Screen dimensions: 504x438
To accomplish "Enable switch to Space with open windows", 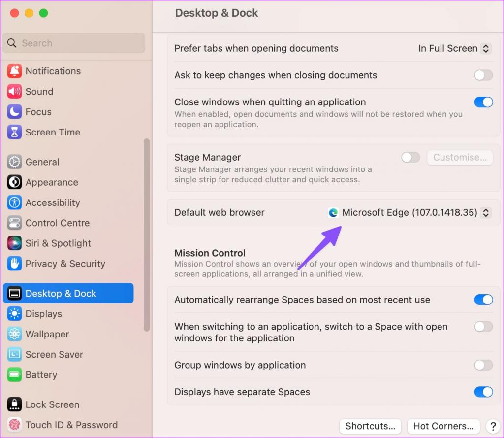I will (483, 327).
